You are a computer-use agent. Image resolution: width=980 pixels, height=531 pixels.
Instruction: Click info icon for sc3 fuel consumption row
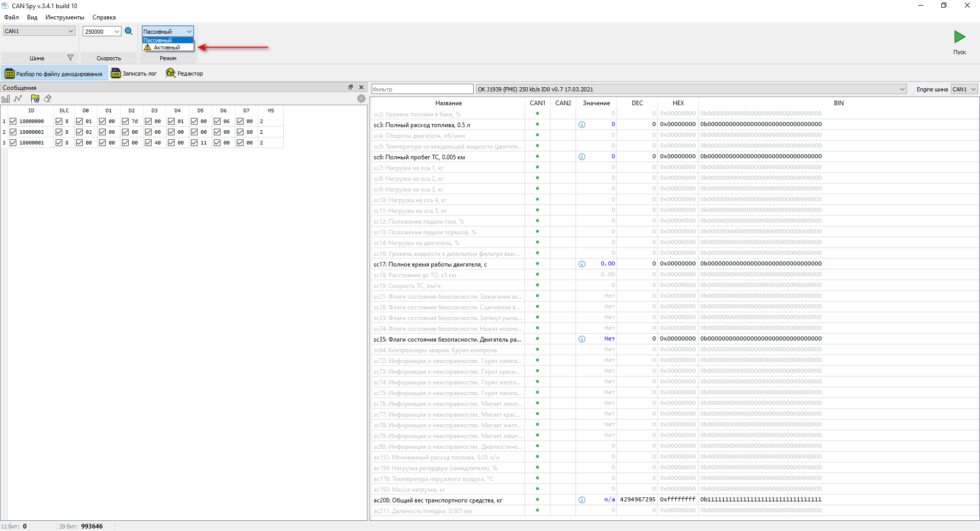point(582,125)
